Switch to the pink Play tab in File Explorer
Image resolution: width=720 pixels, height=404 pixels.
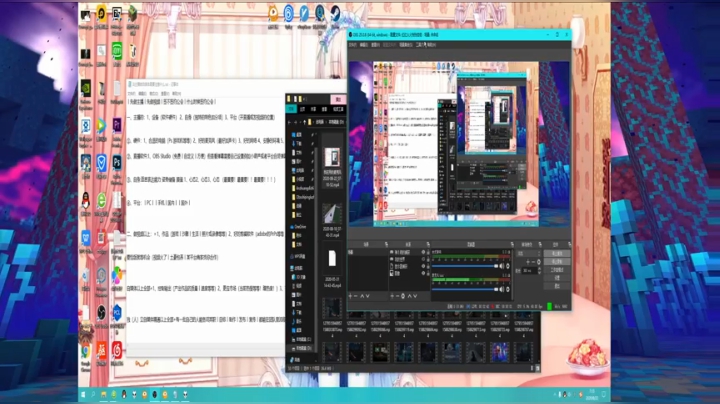click(x=338, y=100)
